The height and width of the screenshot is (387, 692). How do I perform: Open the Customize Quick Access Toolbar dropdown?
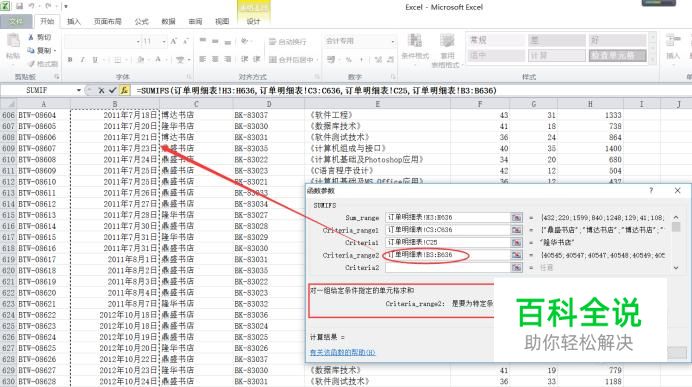point(66,6)
